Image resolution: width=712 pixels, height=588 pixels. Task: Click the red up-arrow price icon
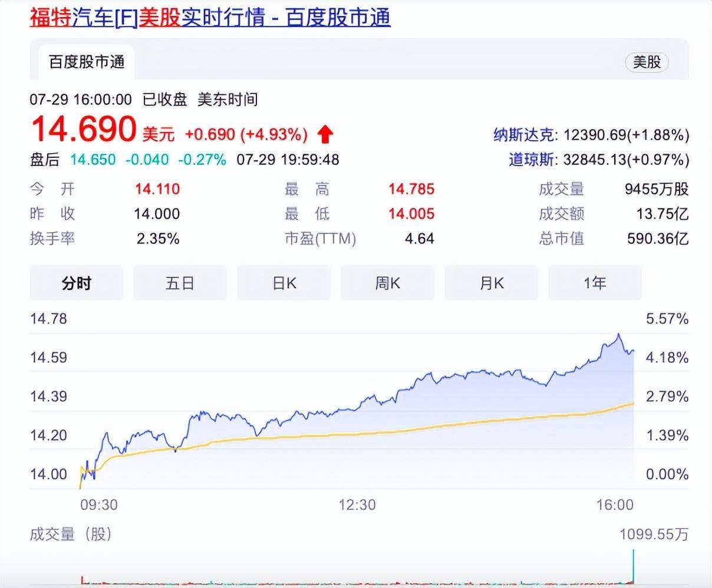point(325,134)
